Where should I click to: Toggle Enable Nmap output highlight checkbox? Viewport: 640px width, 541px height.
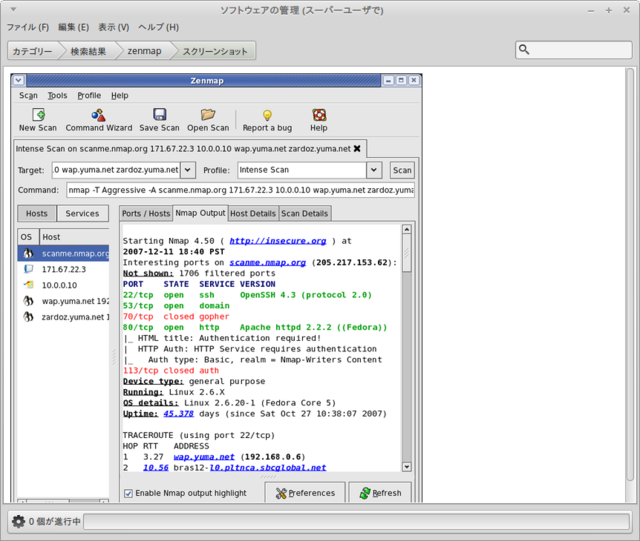point(128,493)
